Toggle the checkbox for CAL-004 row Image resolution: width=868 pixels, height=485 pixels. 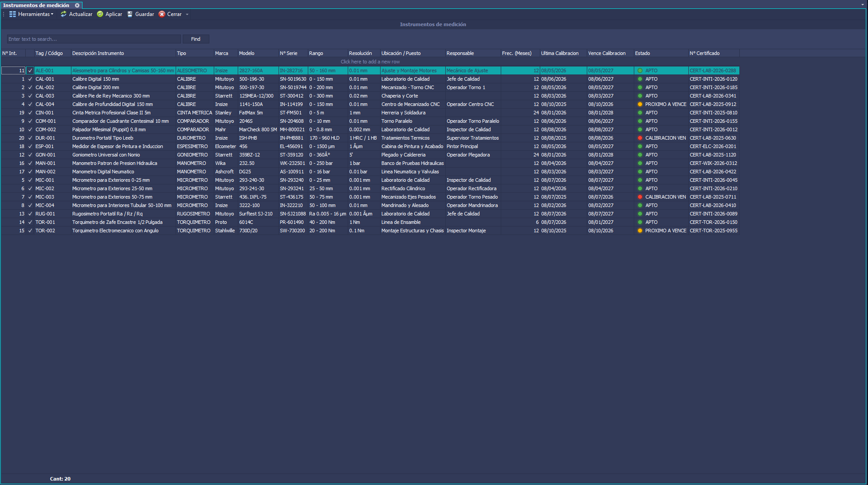30,104
